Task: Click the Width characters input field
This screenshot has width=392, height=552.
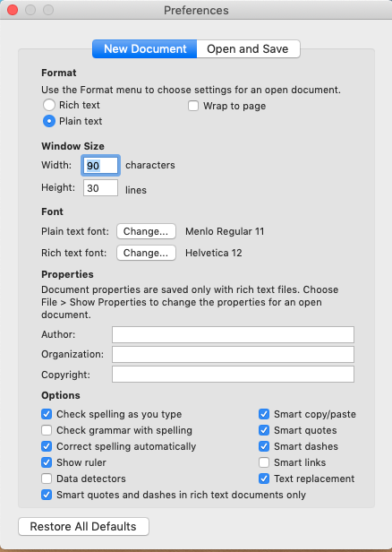Action: [100, 166]
